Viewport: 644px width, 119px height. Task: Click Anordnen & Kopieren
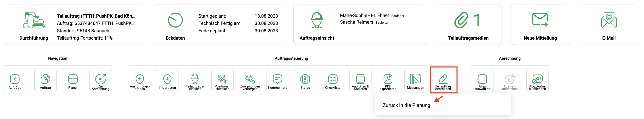click(x=360, y=79)
